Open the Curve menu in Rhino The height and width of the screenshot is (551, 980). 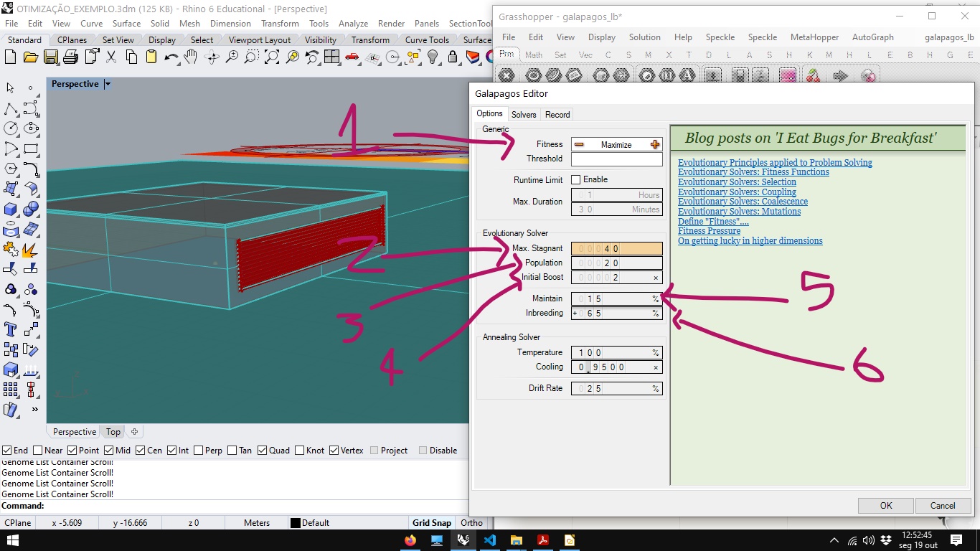click(x=91, y=24)
